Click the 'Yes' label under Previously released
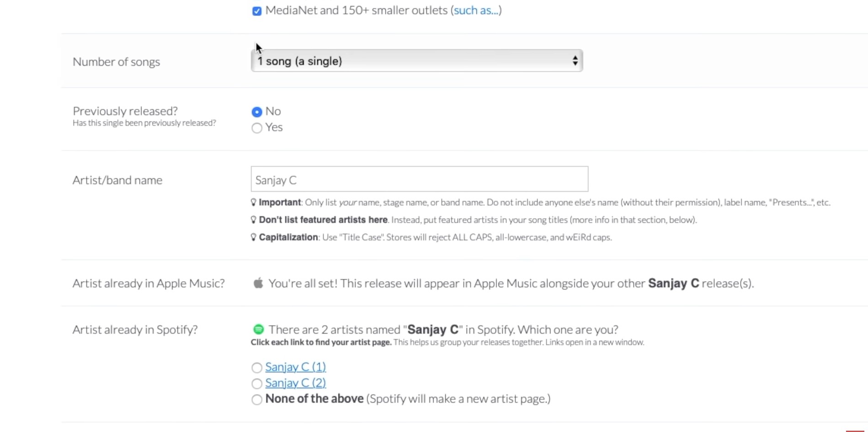The height and width of the screenshot is (432, 868). click(274, 127)
